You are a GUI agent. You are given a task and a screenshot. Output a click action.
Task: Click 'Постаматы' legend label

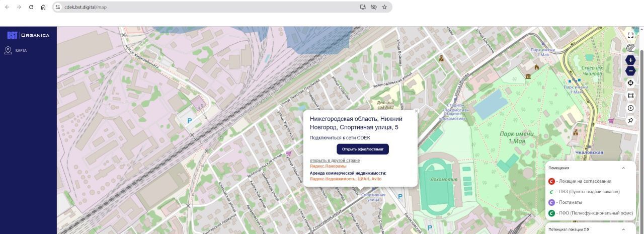pyautogui.click(x=569, y=202)
